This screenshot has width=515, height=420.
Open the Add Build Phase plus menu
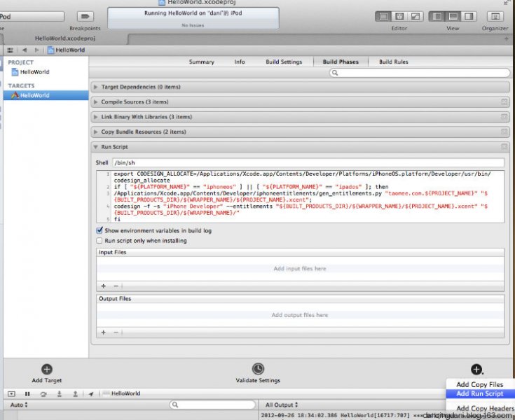click(x=476, y=370)
